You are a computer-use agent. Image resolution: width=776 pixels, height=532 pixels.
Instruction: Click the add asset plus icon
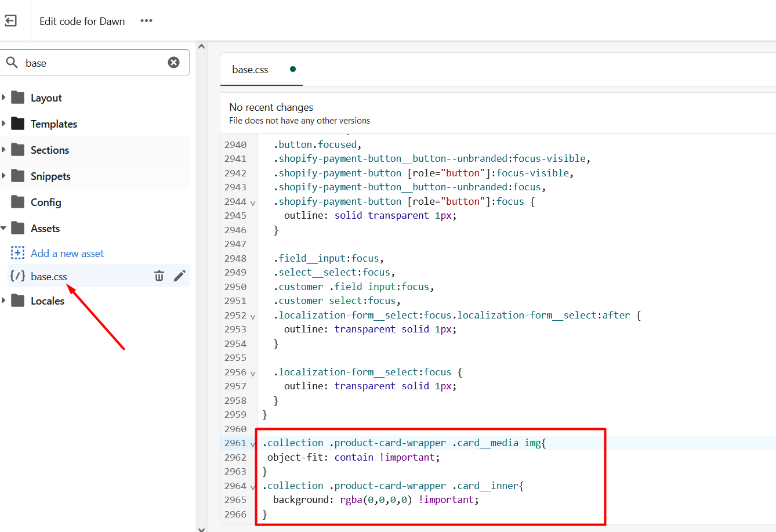18,253
